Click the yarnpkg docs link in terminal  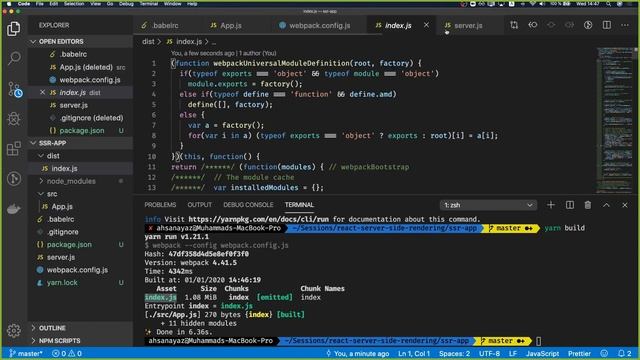pos(259,219)
